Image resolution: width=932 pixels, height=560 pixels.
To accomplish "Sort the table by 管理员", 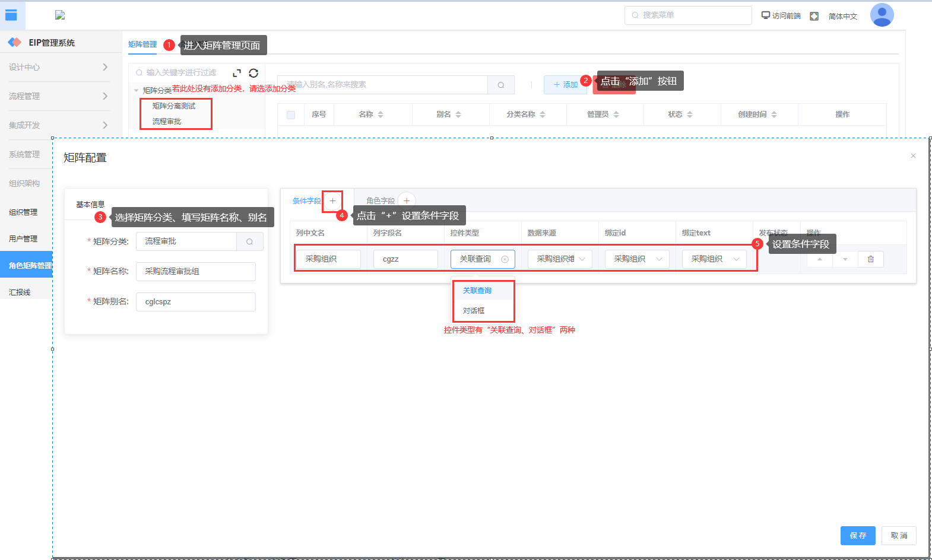I will [616, 114].
